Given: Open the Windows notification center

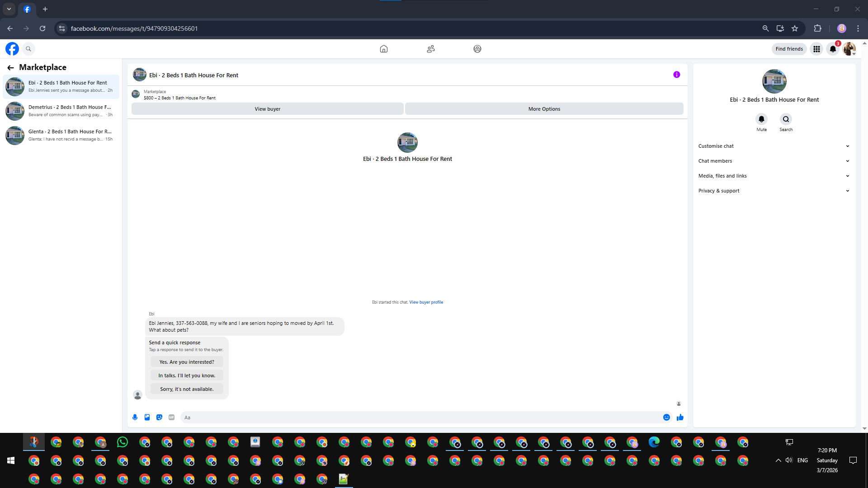Looking at the screenshot, I should tap(853, 460).
